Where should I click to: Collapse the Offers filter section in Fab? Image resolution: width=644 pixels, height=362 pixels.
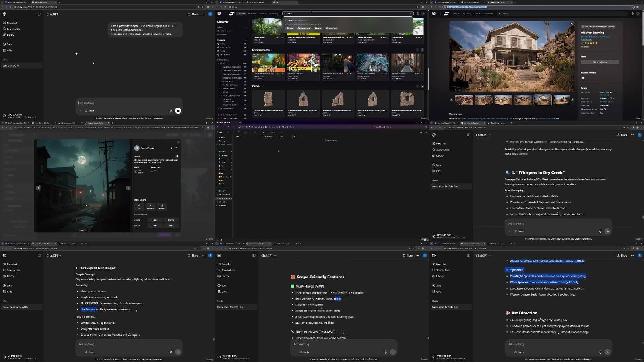click(246, 27)
